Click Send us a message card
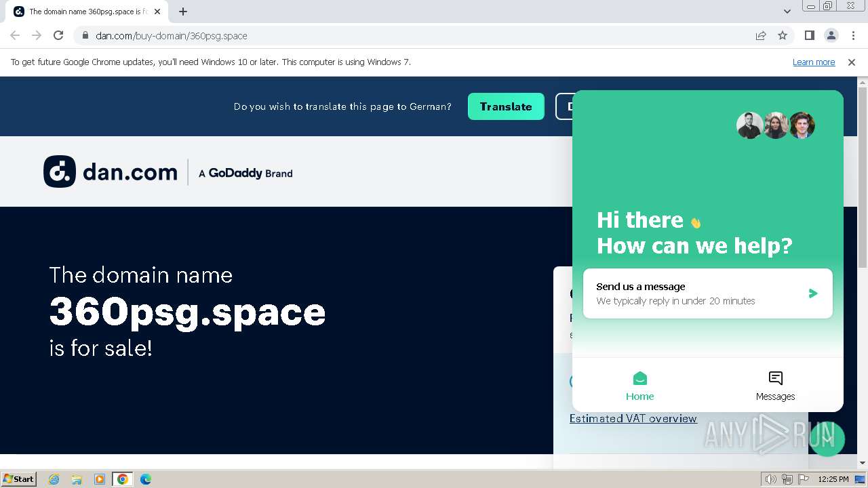 [707, 293]
